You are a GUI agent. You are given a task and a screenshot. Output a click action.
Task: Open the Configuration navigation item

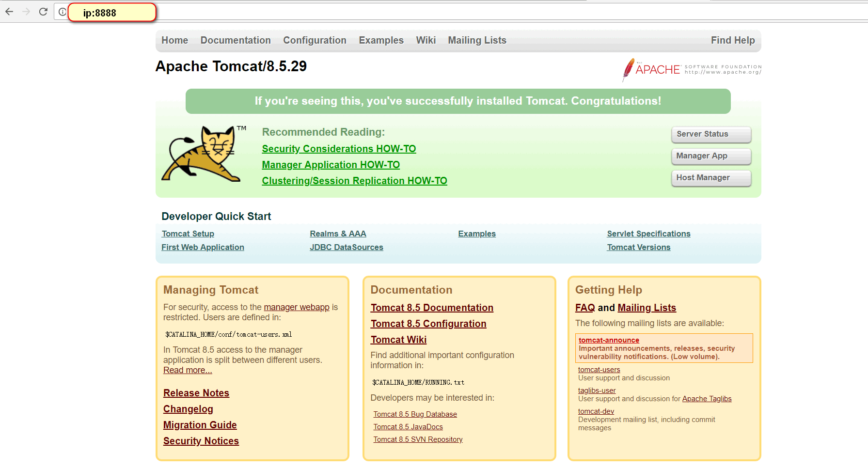click(x=315, y=41)
